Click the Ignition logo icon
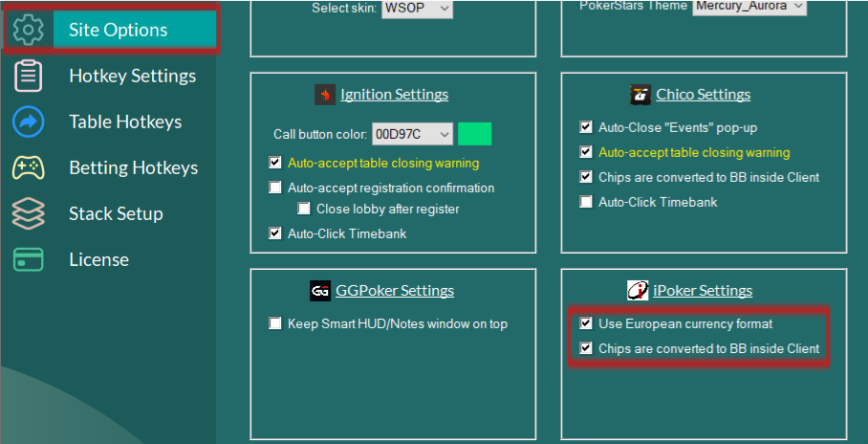868x444 pixels. [x=325, y=95]
